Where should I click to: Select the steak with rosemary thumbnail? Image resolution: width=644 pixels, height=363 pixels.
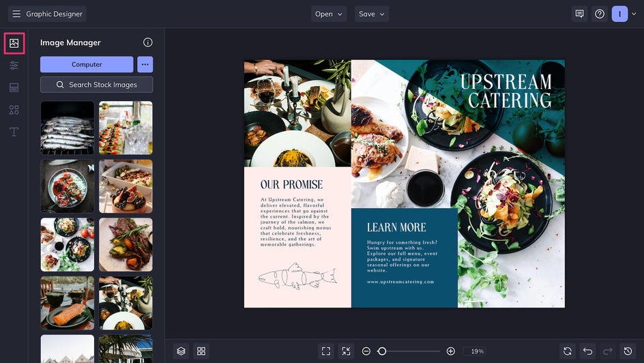(x=126, y=244)
